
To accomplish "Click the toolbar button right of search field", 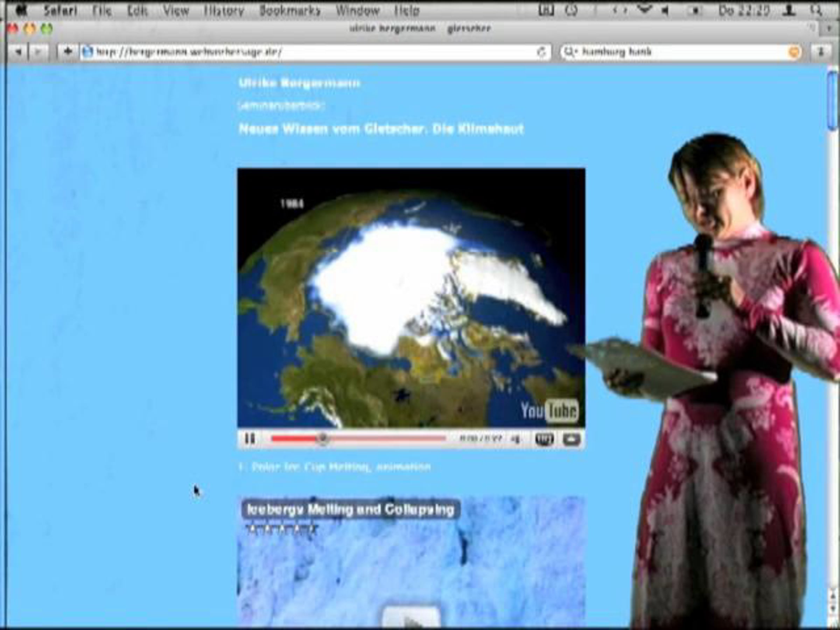I will click(820, 52).
